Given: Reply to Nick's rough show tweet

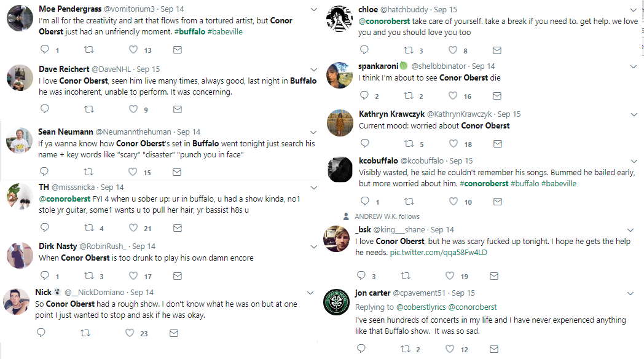Looking at the screenshot, I should [x=42, y=333].
